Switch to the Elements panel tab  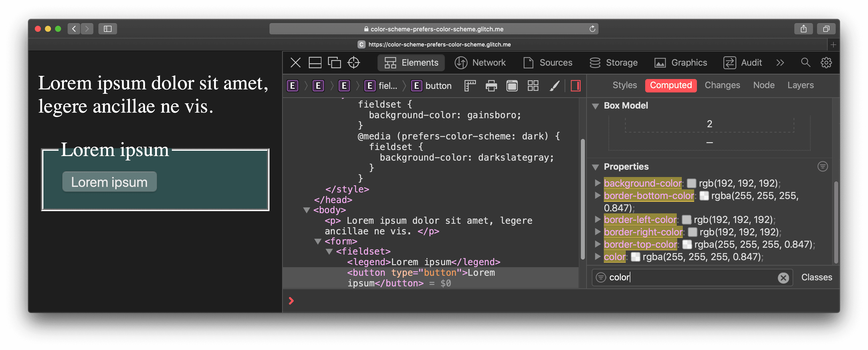click(412, 63)
